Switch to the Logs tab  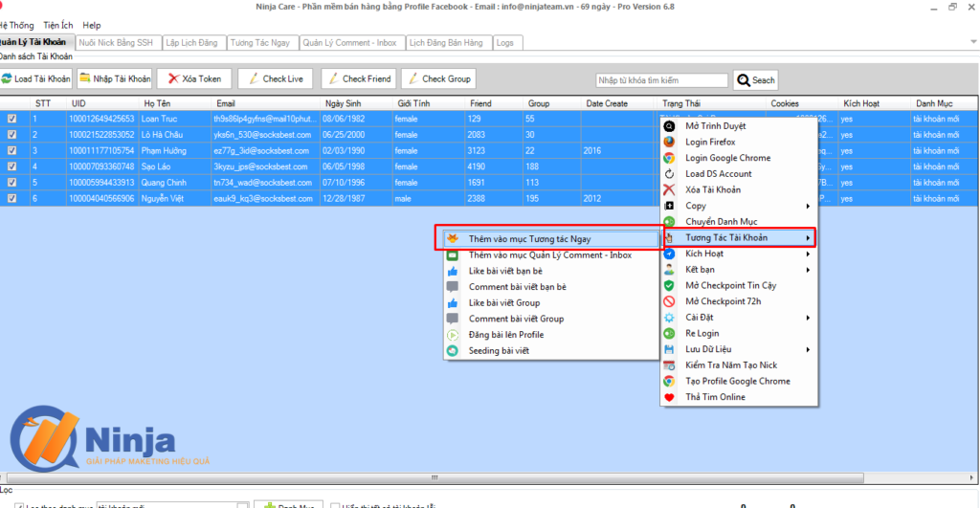505,42
